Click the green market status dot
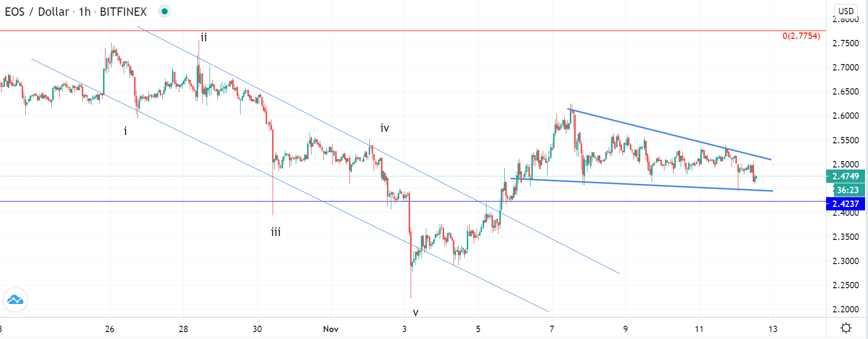 pos(165,11)
